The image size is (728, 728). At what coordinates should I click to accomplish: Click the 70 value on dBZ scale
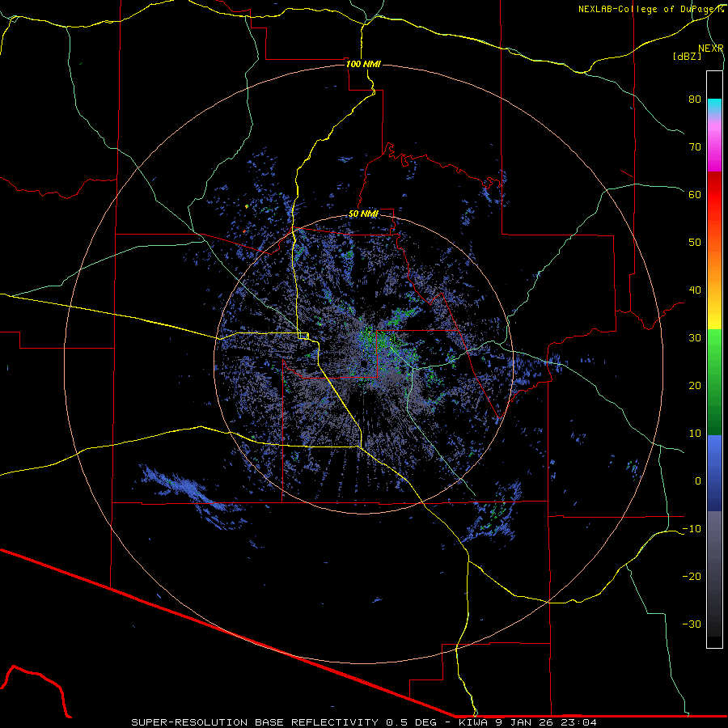695,147
